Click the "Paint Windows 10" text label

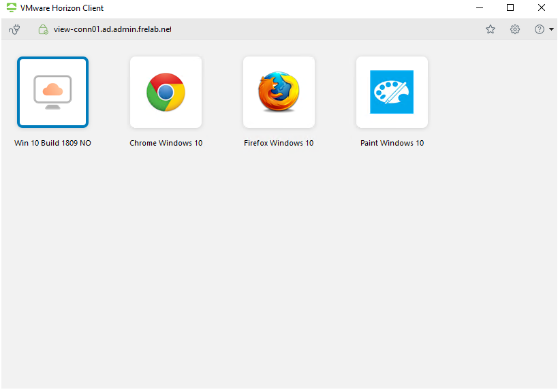(x=392, y=143)
